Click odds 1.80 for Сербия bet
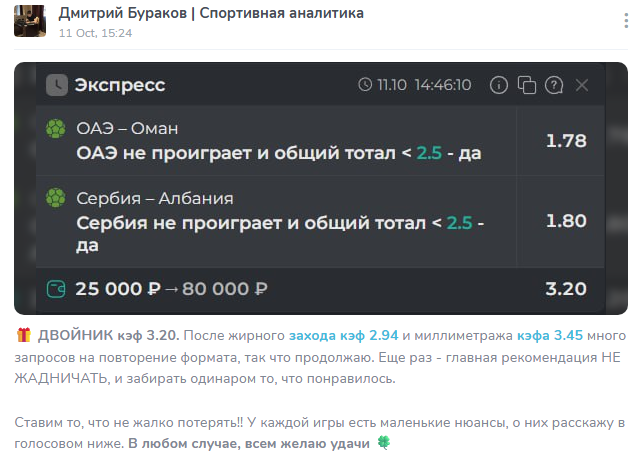The height and width of the screenshot is (469, 644). tap(566, 221)
